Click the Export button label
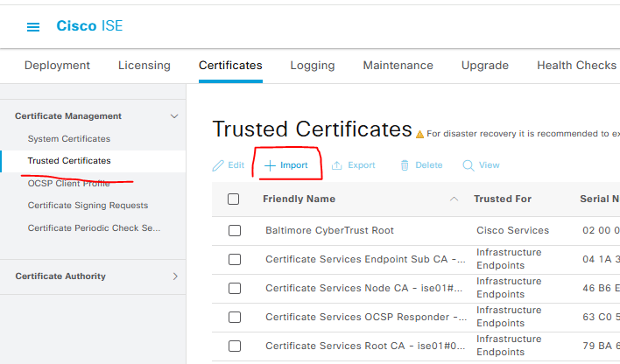The height and width of the screenshot is (364, 620). [x=362, y=165]
